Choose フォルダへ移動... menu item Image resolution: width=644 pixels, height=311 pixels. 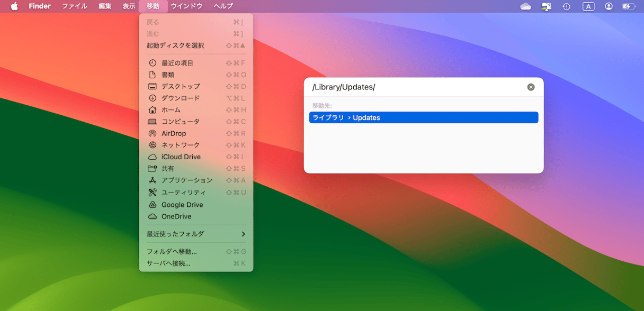point(172,252)
